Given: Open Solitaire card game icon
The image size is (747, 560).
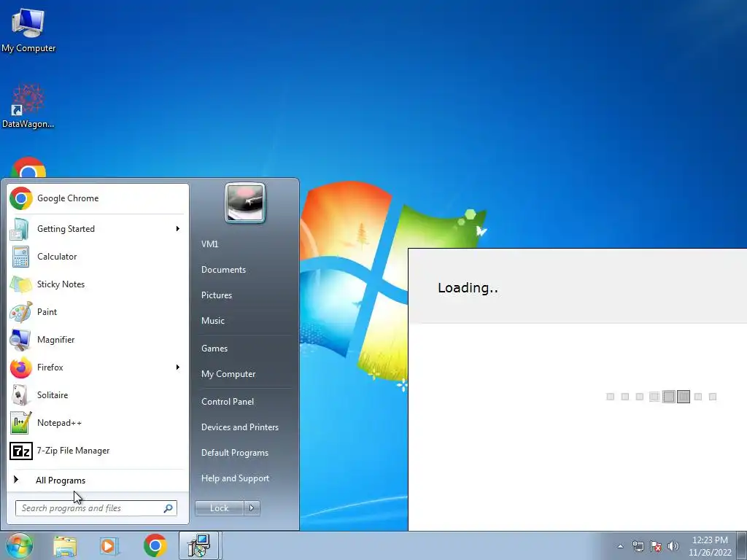Looking at the screenshot, I should tap(20, 394).
